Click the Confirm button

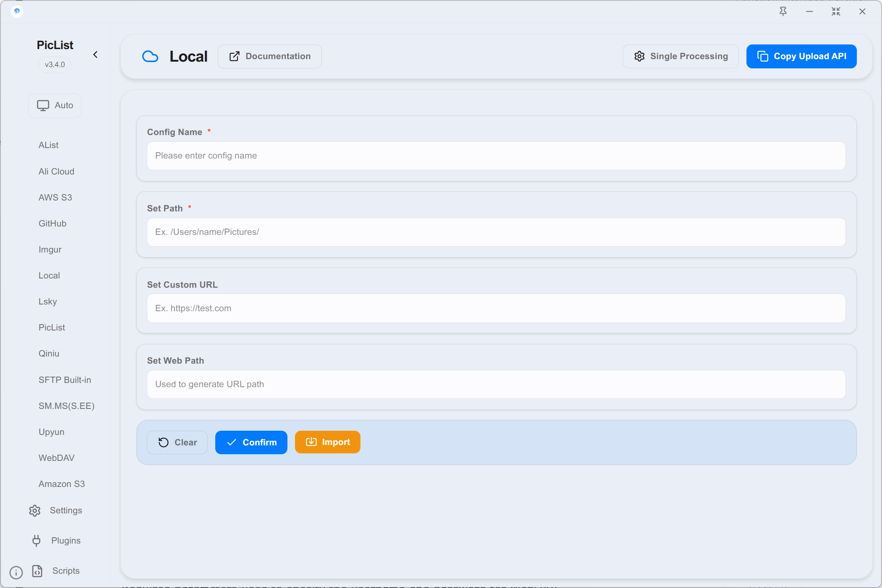coord(251,442)
